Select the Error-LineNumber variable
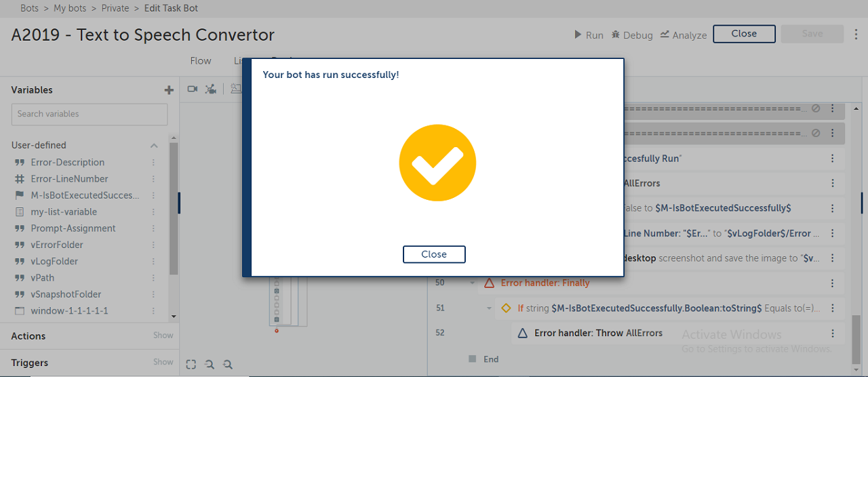This screenshot has width=868, height=488. 69,179
